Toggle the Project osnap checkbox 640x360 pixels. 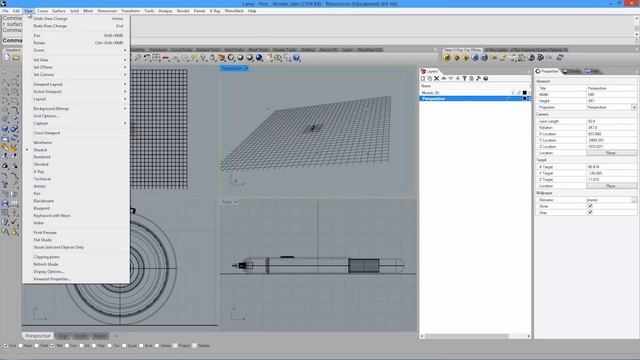coord(176,346)
